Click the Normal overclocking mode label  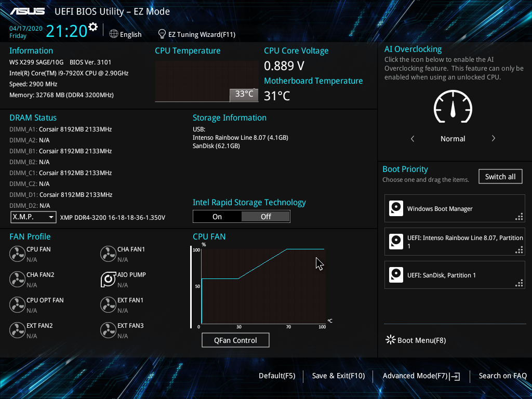(453, 138)
